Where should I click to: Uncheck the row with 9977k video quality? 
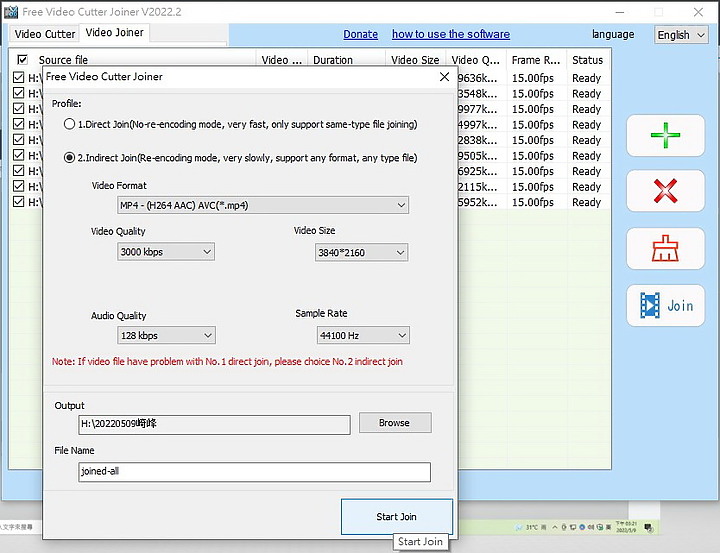point(18,108)
